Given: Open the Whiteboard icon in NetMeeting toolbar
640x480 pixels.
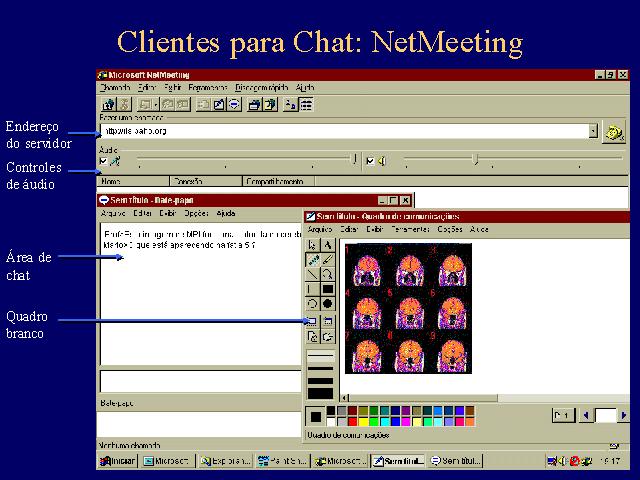Looking at the screenshot, I should pyautogui.click(x=219, y=105).
